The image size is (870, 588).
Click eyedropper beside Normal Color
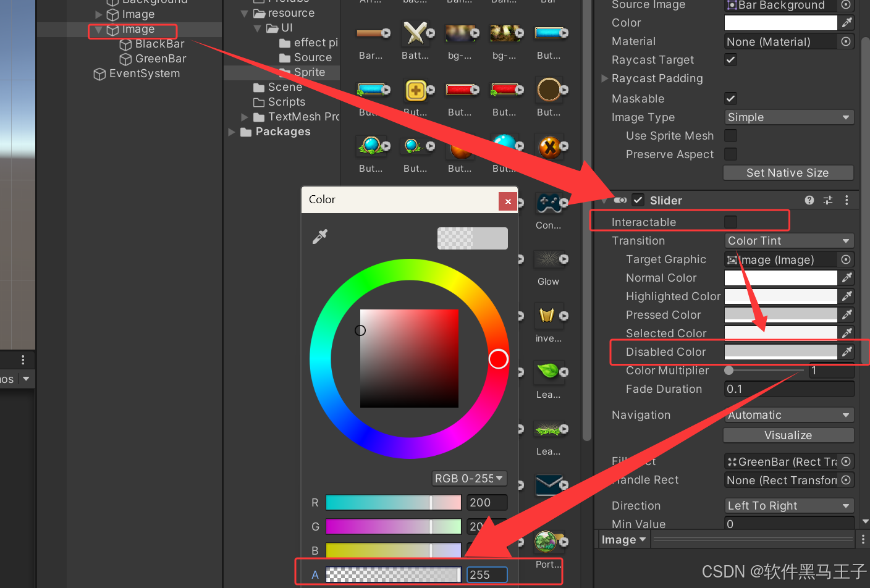tap(847, 278)
